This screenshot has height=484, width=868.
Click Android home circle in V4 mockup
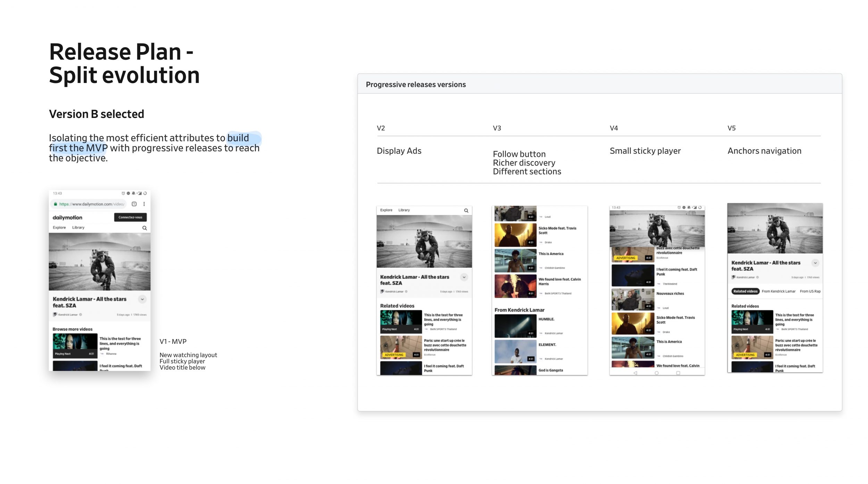(657, 373)
